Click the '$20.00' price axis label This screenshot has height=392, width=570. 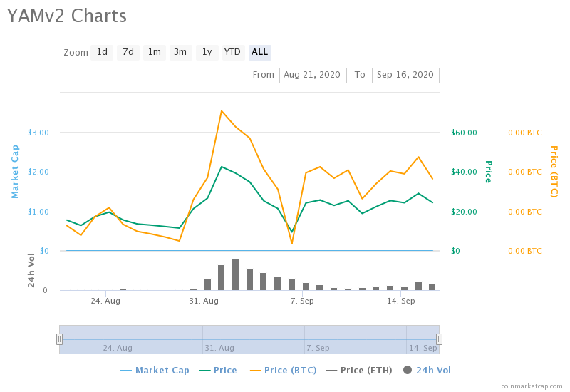[x=464, y=212]
